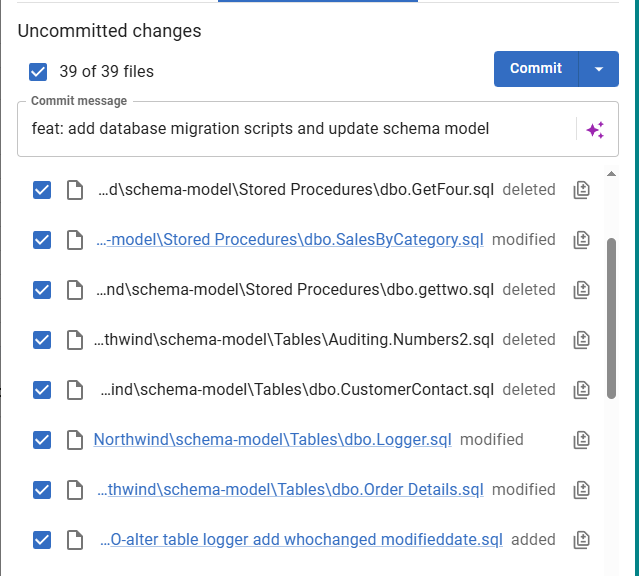Viewport: 639px width, 576px height.
Task: Click the file action icon for dbo.Logger.sql
Action: tap(581, 439)
